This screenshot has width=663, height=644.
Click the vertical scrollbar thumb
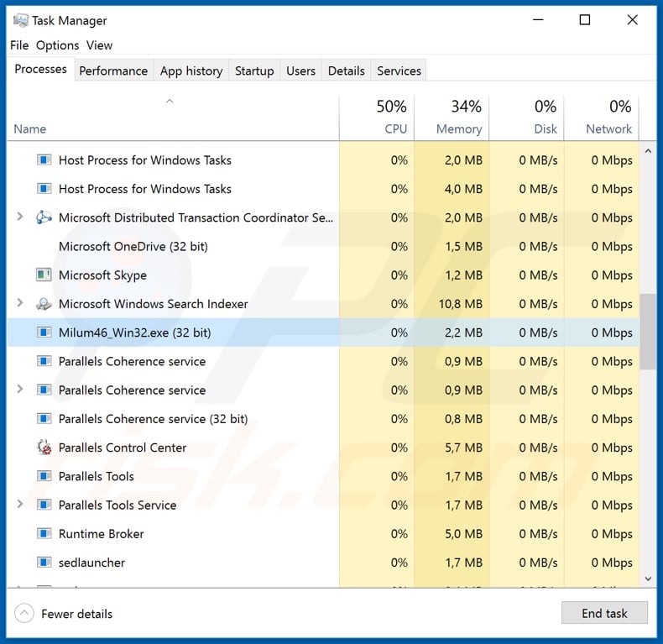648,332
